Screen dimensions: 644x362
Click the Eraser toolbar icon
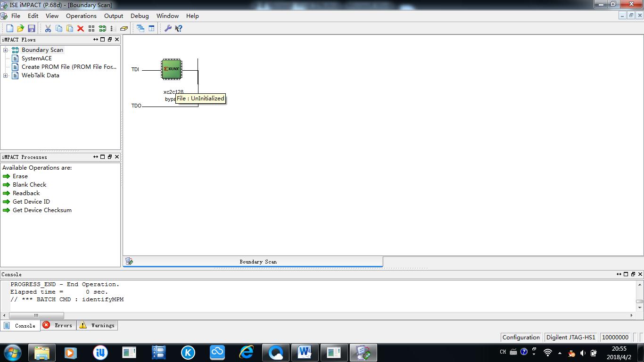click(124, 28)
